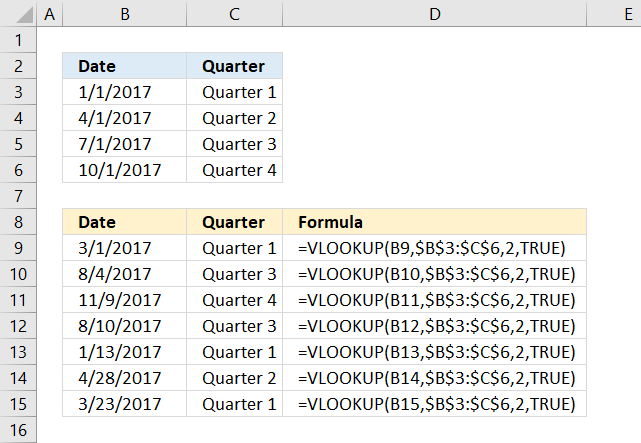Select column B header
This screenshot has width=641, height=443.
tap(125, 14)
